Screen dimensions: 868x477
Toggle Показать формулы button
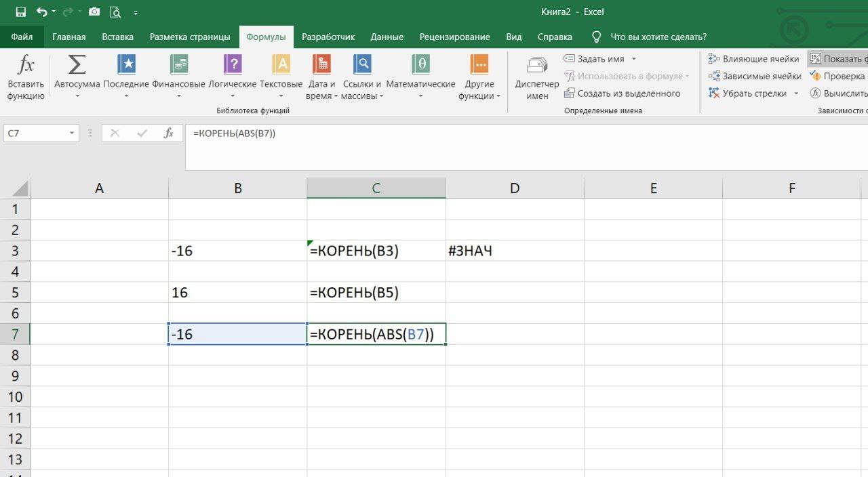pyautogui.click(x=838, y=59)
